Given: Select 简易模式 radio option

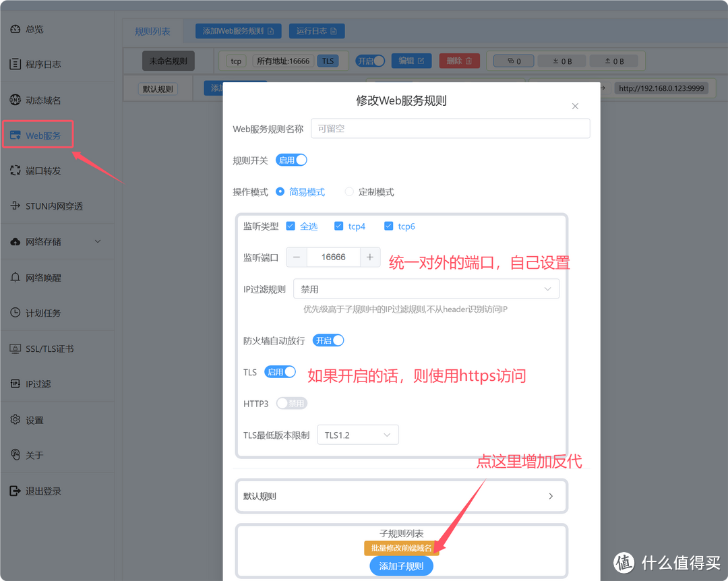Looking at the screenshot, I should click(300, 192).
